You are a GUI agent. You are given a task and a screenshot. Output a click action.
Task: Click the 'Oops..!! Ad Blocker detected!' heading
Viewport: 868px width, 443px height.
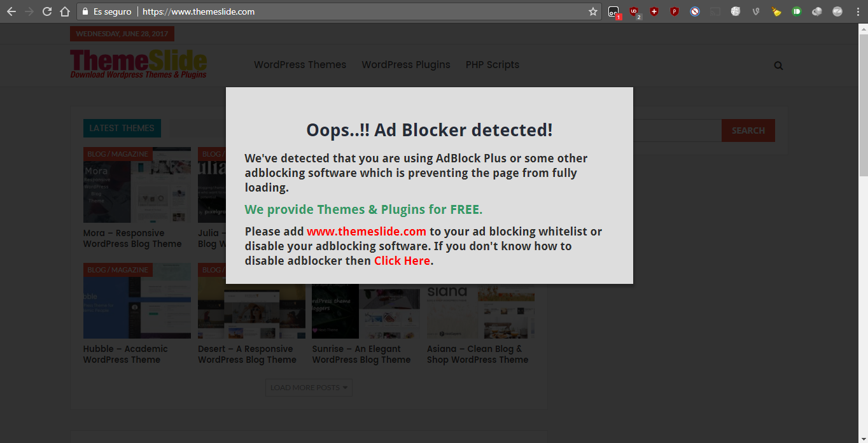coord(430,130)
